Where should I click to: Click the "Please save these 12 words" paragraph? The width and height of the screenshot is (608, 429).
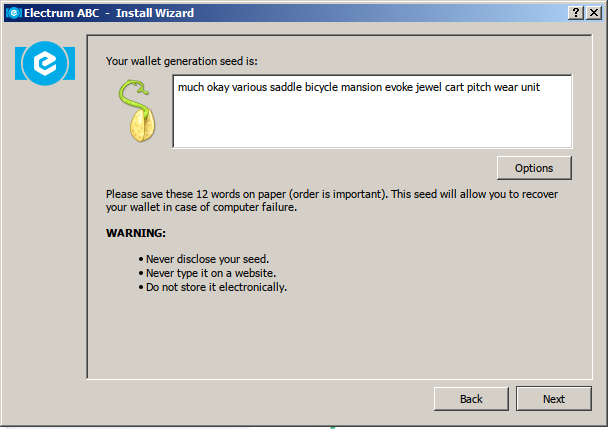(x=332, y=201)
